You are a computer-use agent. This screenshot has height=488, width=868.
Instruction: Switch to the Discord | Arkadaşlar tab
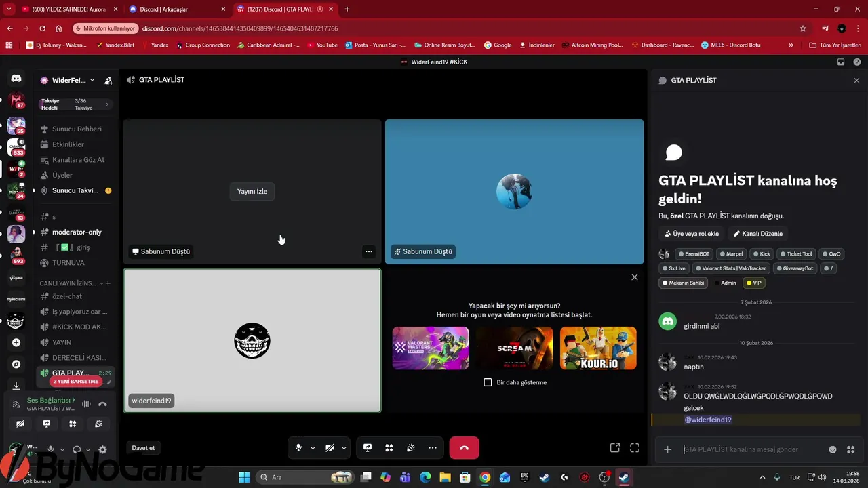coord(176,9)
